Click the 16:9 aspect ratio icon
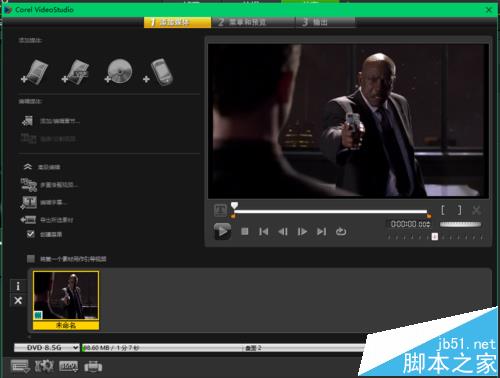This screenshot has height=378, width=500. [x=69, y=366]
